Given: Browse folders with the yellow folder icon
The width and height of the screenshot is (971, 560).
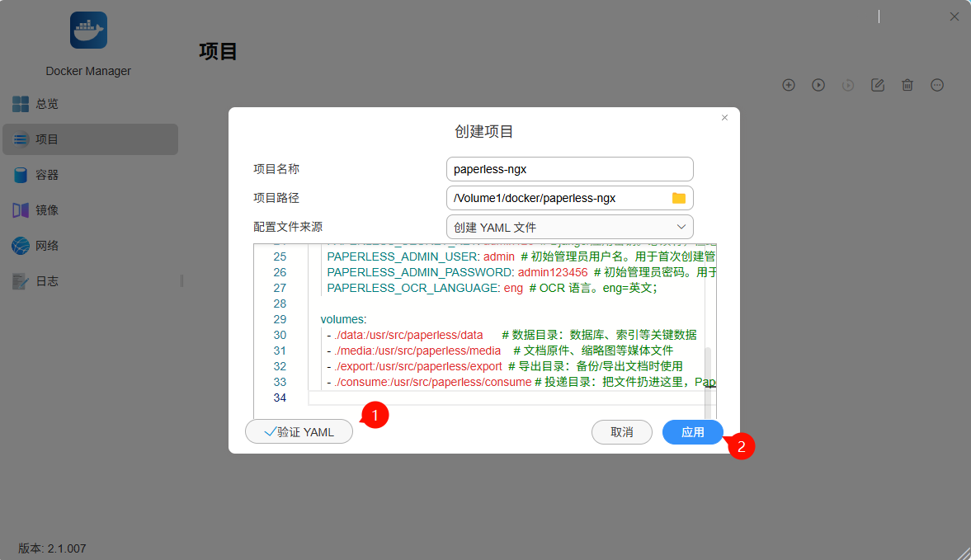Looking at the screenshot, I should [679, 198].
